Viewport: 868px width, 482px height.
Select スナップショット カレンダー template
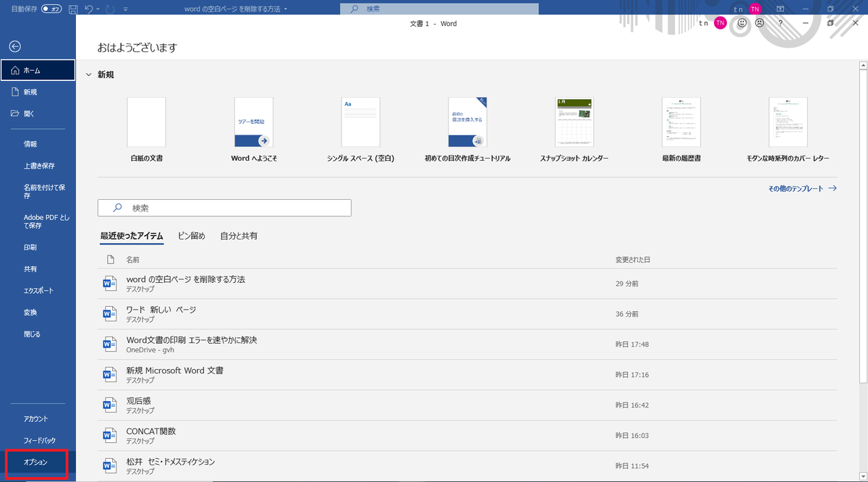[574, 122]
